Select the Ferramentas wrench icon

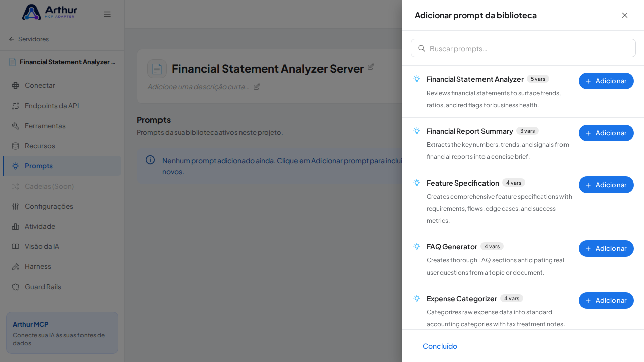point(15,126)
